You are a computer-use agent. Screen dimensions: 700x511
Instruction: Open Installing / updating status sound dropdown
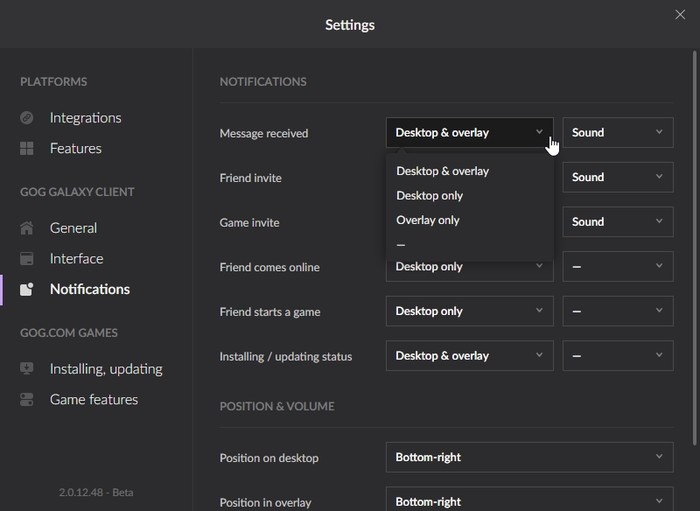(x=618, y=356)
